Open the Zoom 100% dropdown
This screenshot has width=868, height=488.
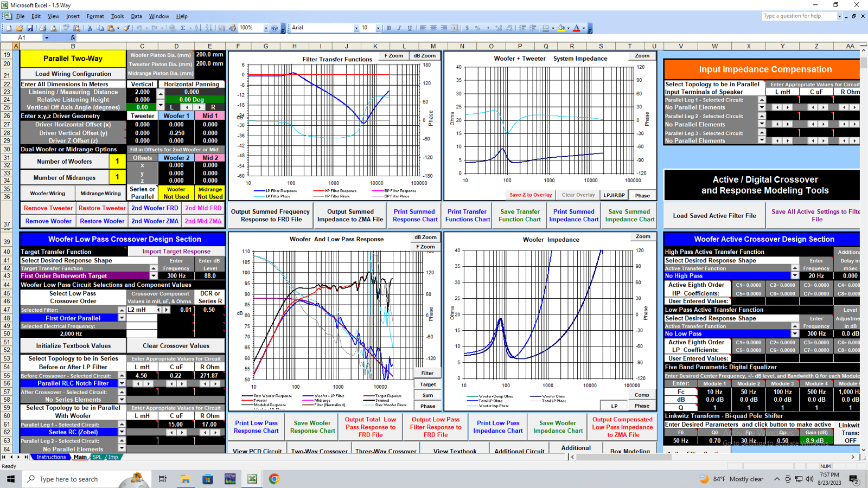tap(266, 28)
